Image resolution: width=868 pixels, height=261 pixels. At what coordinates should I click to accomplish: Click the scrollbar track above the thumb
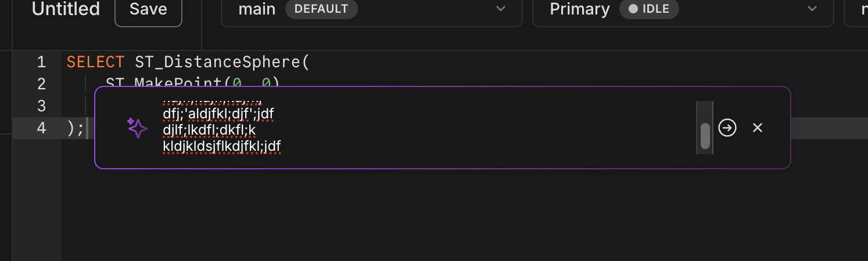point(705,112)
